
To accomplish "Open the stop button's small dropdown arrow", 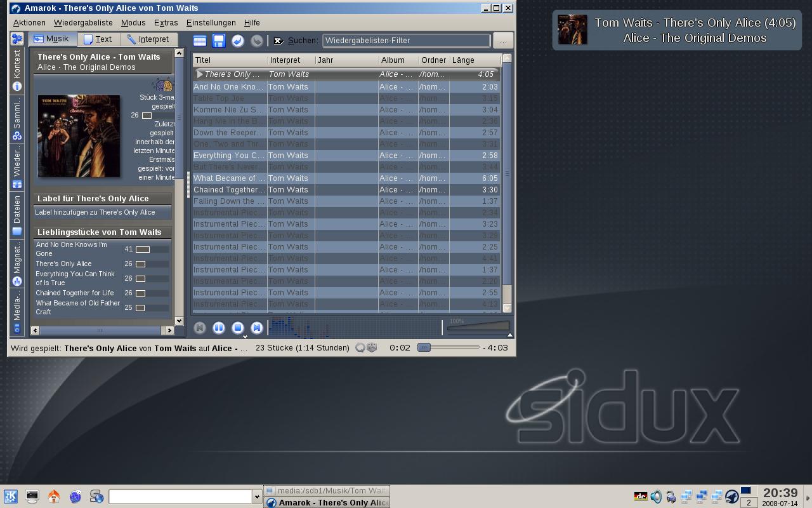I will click(x=245, y=337).
